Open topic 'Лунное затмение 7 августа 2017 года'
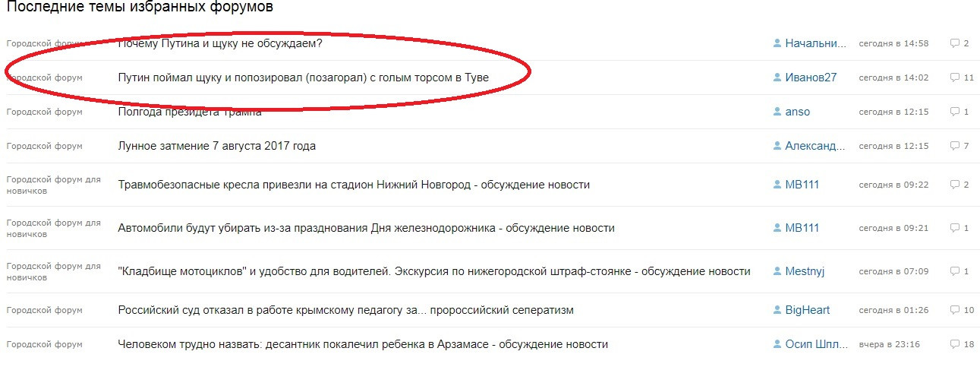 pos(217,146)
